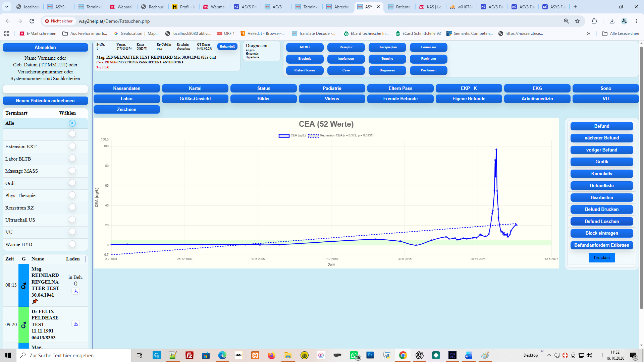Open Chrome three-dot menu
Screen dimensions: 644x362
(636, 21)
